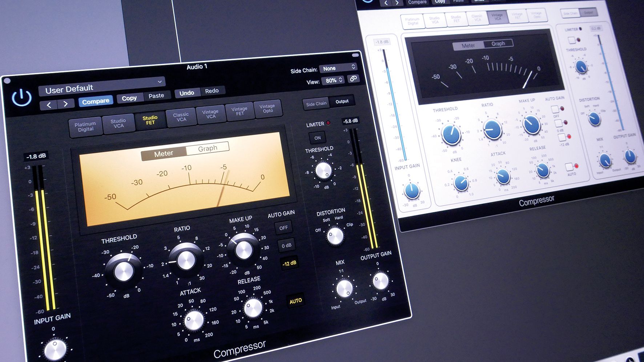Viewport: 644px width, 362px height.
Task: Select the Studio VCA compressor model
Action: pyautogui.click(x=119, y=123)
